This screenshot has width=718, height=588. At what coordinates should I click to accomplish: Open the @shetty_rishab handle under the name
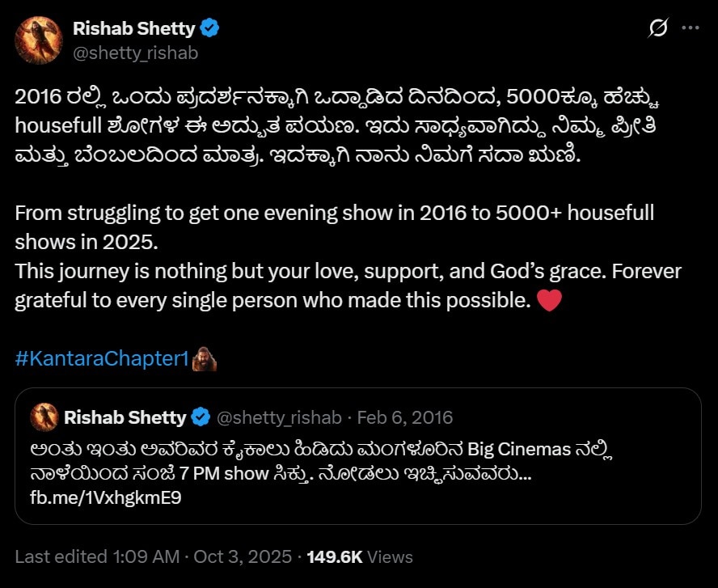point(135,53)
